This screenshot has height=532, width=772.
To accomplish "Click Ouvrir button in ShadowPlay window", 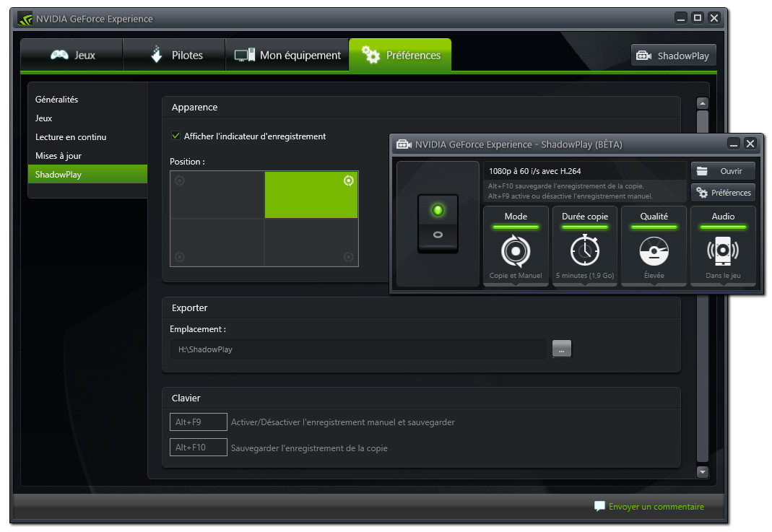I will click(x=723, y=171).
